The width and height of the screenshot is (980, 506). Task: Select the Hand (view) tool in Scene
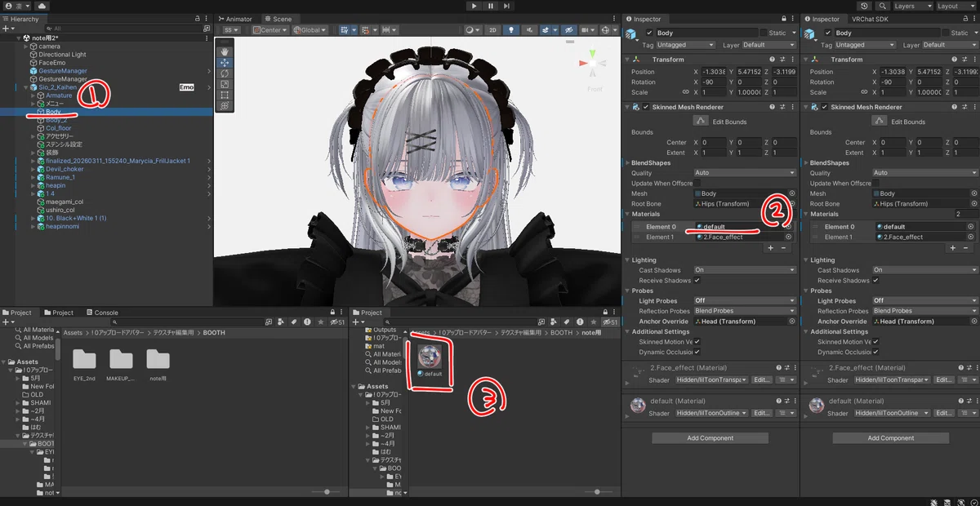coord(225,51)
